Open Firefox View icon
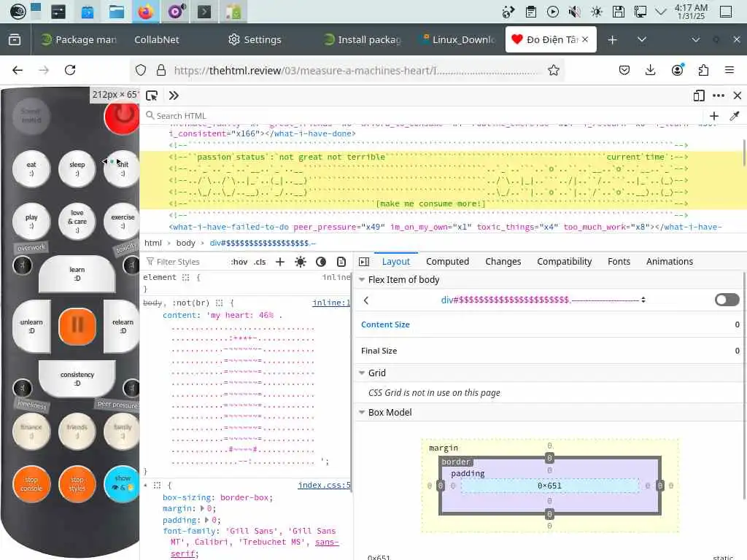 [15, 39]
